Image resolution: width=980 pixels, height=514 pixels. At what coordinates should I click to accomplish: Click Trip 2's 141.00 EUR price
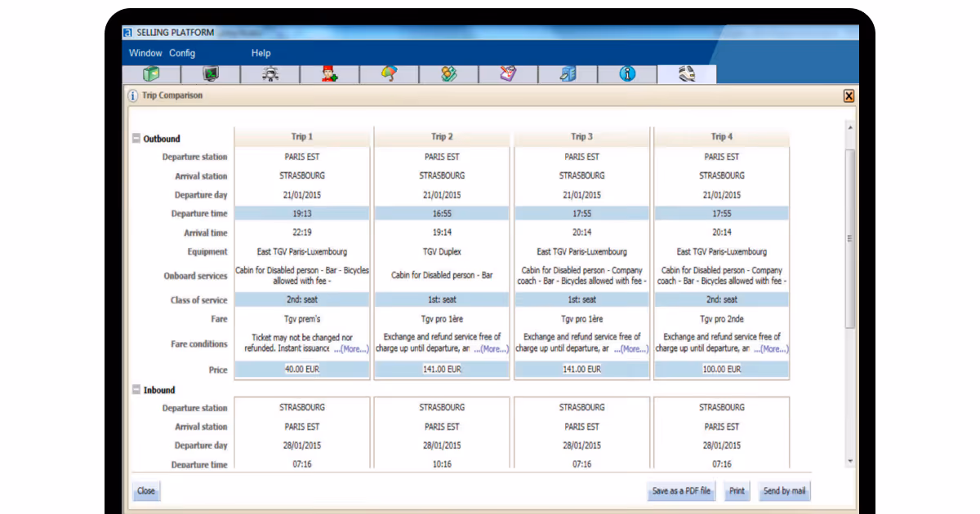pyautogui.click(x=442, y=370)
